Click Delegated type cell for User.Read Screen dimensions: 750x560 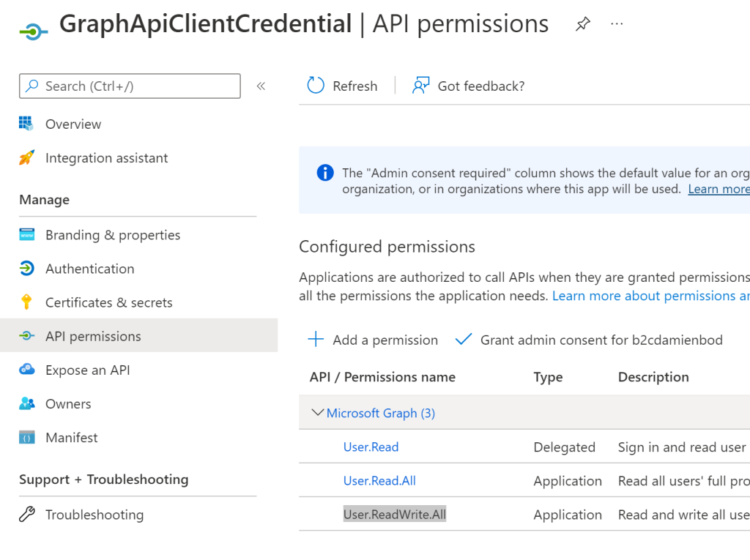[565, 447]
